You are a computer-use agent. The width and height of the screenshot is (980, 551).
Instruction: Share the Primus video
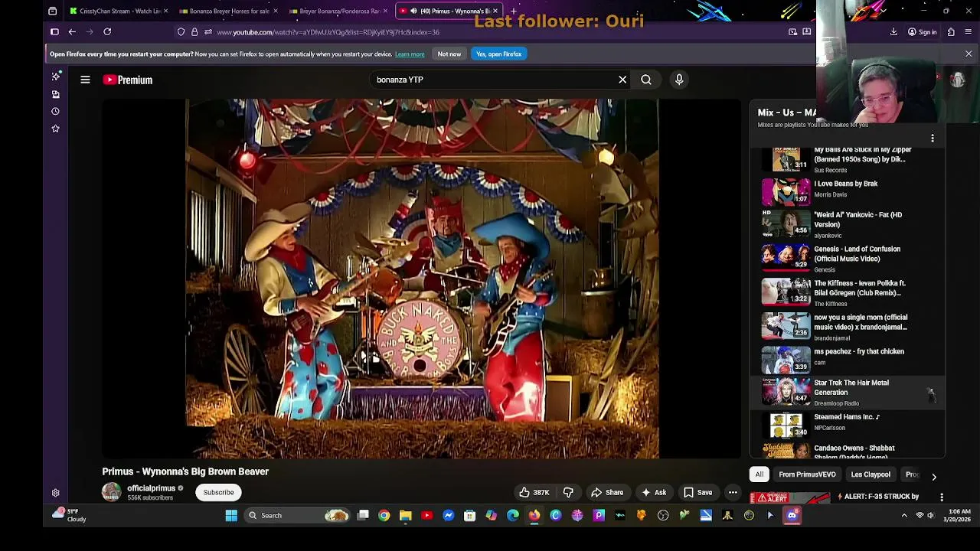point(607,493)
